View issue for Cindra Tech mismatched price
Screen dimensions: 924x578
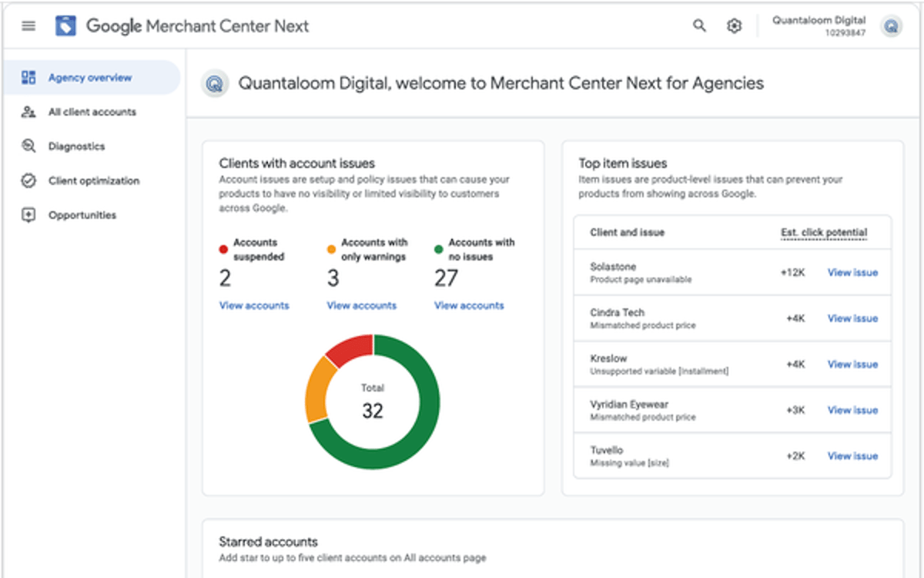point(852,318)
